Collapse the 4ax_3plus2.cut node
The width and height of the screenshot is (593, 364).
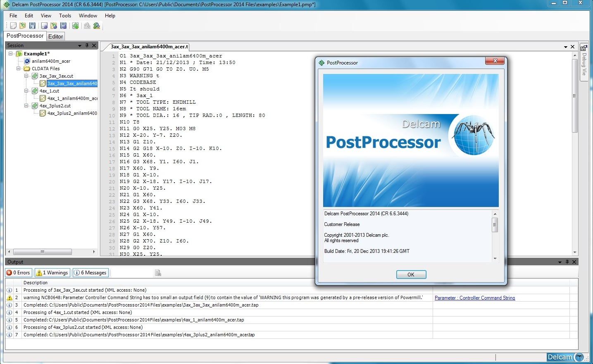click(26, 106)
